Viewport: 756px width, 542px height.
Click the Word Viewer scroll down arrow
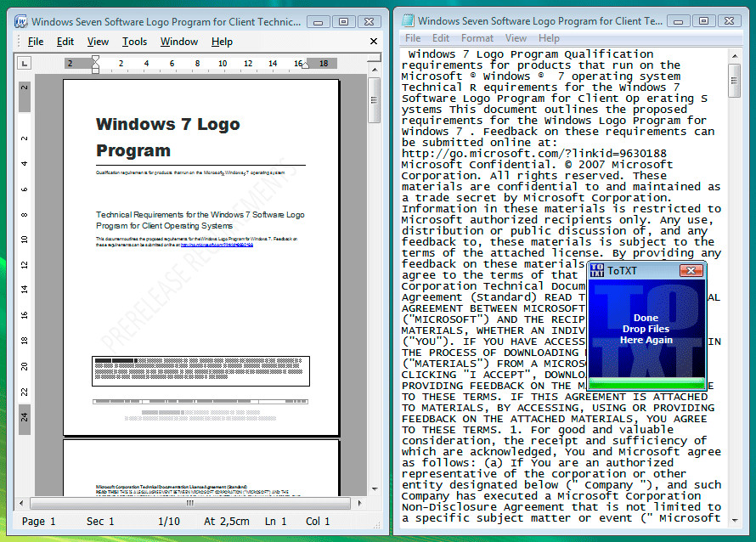coord(375,489)
